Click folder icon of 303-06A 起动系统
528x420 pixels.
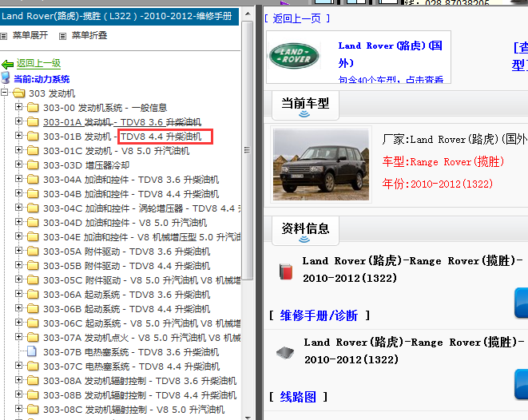pos(33,295)
